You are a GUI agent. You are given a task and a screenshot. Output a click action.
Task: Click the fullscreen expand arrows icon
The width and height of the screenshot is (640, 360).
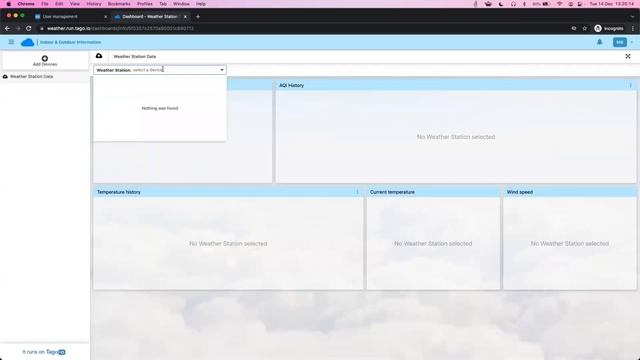[628, 56]
